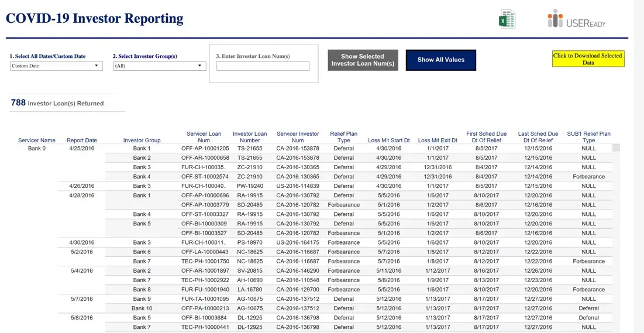Click the yellow Download Selected Data button
The height and width of the screenshot is (333, 644).
point(588,59)
